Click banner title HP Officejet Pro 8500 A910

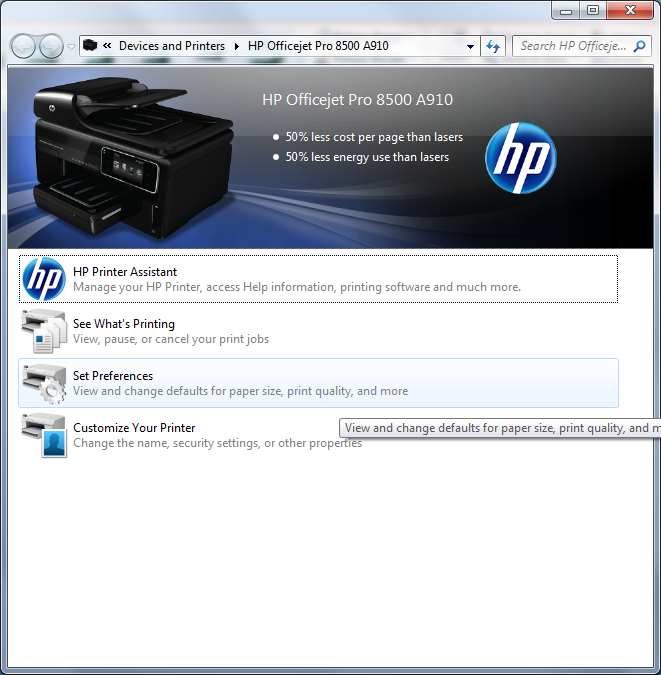point(357,100)
